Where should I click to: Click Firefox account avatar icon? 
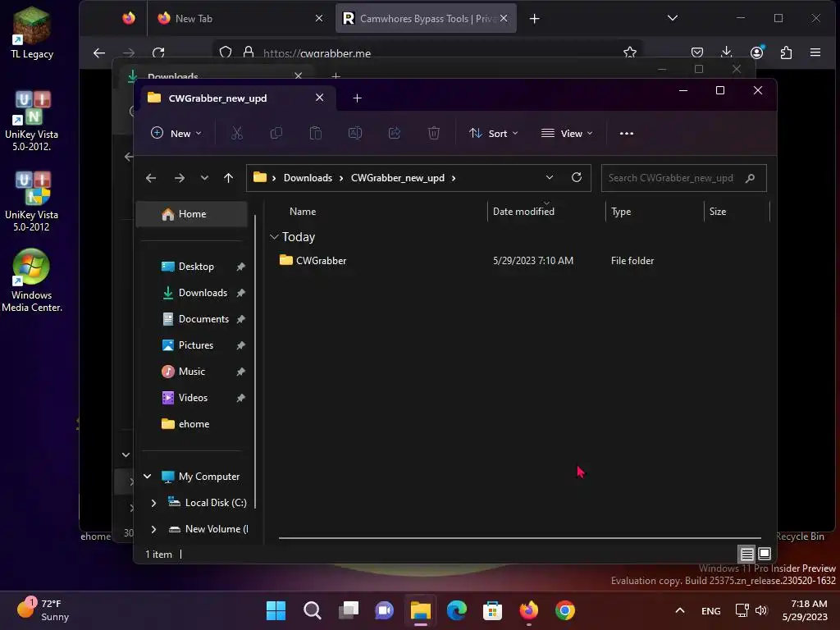pyautogui.click(x=756, y=52)
